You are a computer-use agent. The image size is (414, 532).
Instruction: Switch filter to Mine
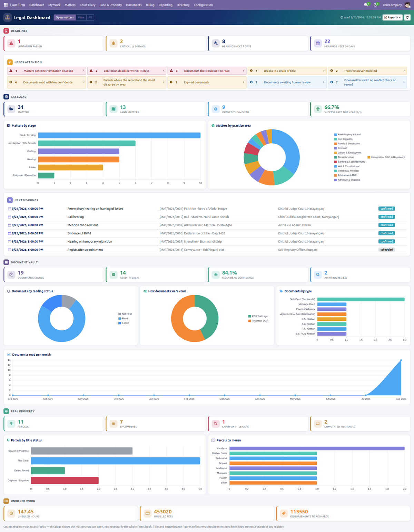tap(81, 17)
